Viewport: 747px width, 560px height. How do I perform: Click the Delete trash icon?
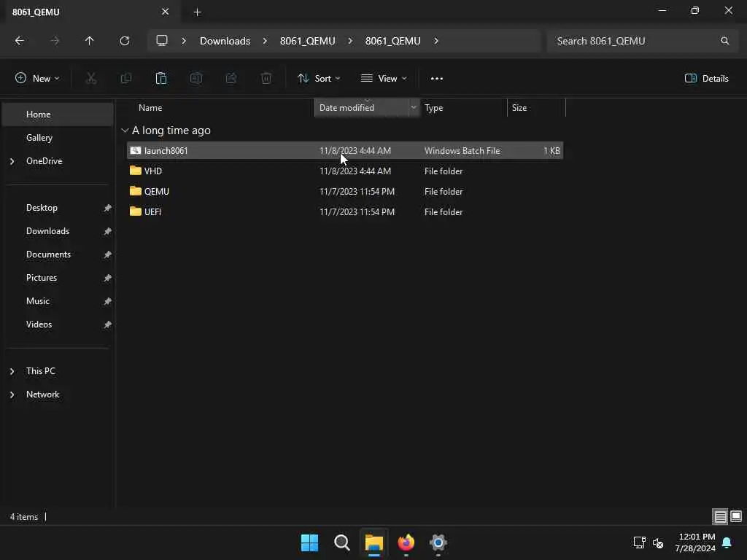point(266,79)
